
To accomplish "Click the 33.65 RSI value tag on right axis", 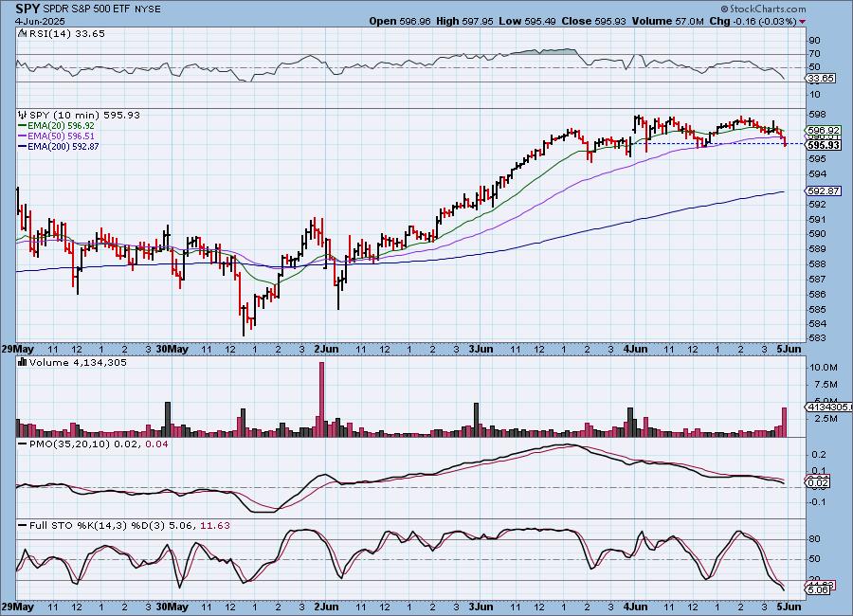I will tap(821, 79).
